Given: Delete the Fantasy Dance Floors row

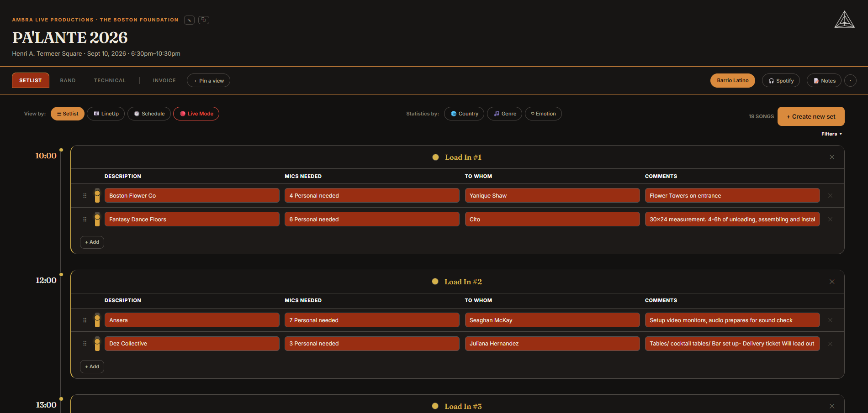Looking at the screenshot, I should click(x=830, y=220).
